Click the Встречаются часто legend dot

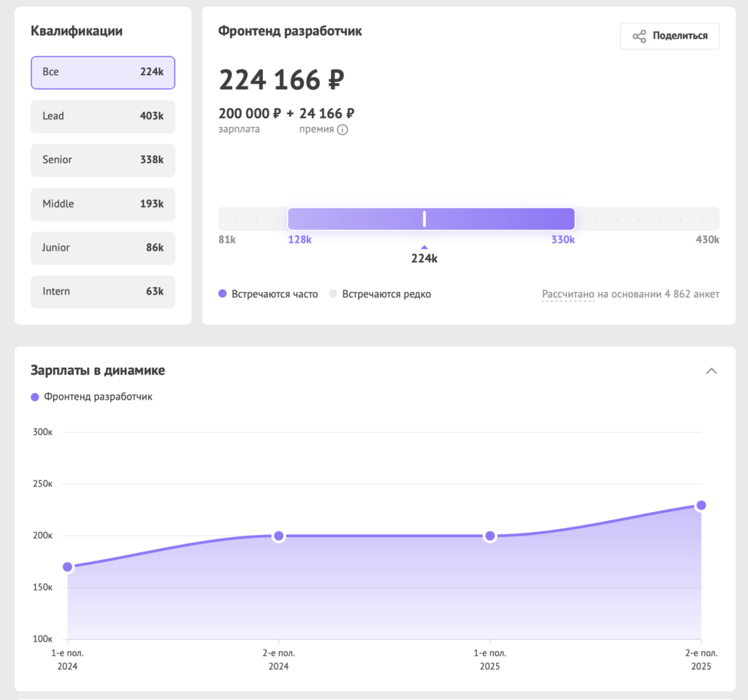coord(223,294)
